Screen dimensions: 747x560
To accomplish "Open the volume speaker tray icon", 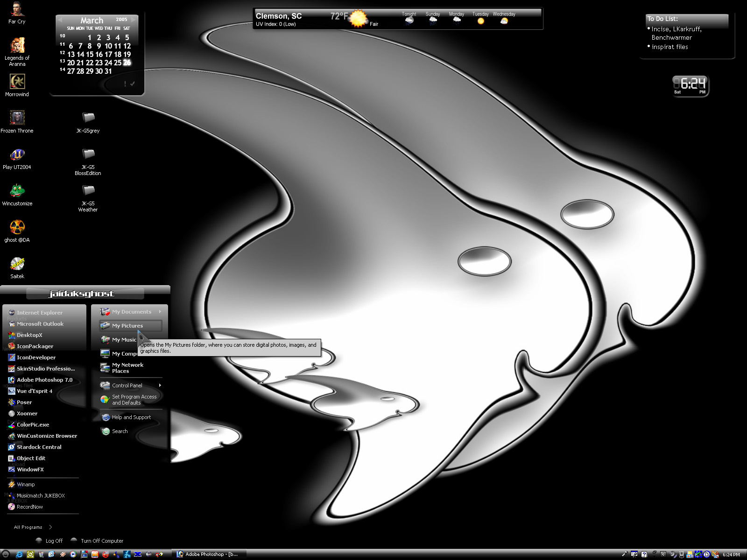I will coord(672,554).
